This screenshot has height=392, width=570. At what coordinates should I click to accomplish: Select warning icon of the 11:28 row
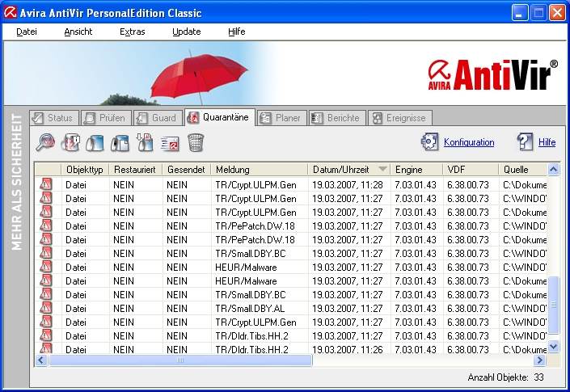coord(46,184)
